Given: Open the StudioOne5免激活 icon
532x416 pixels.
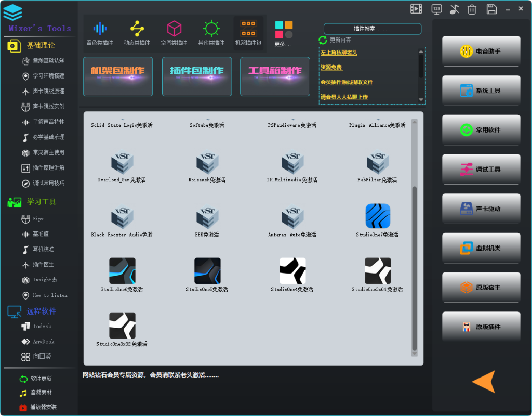Looking at the screenshot, I should point(207,270).
